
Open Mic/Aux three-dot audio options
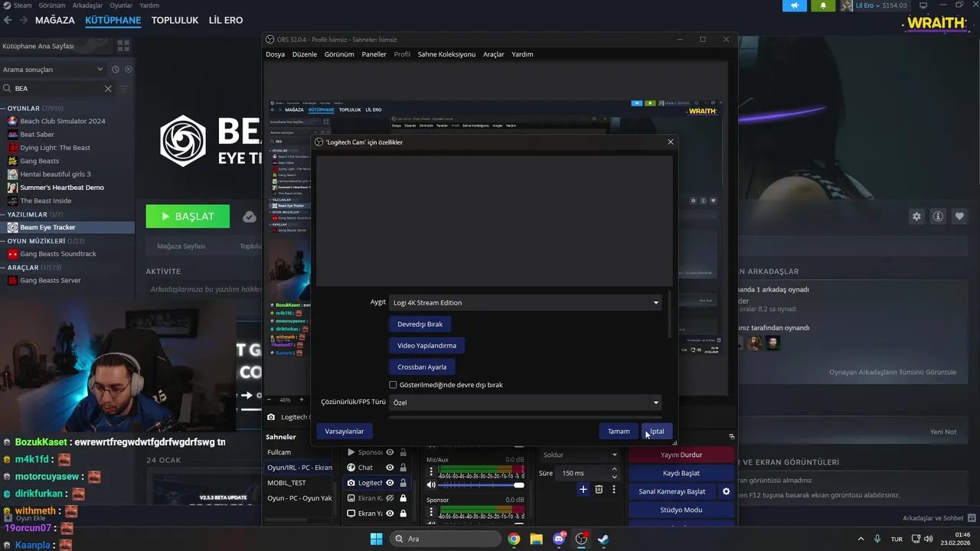tap(431, 472)
